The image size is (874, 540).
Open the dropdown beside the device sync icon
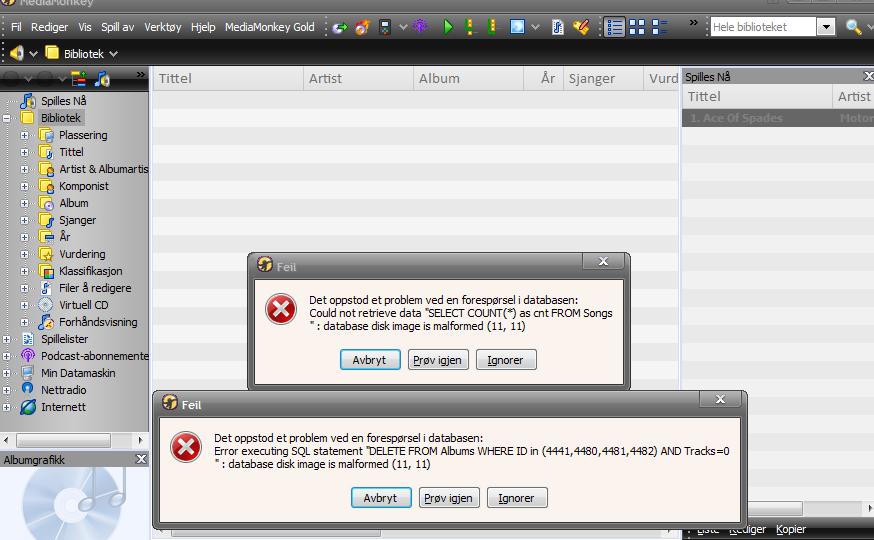(403, 27)
